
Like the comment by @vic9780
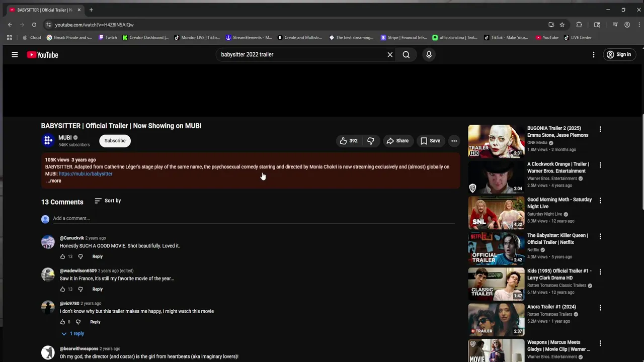coord(63,322)
